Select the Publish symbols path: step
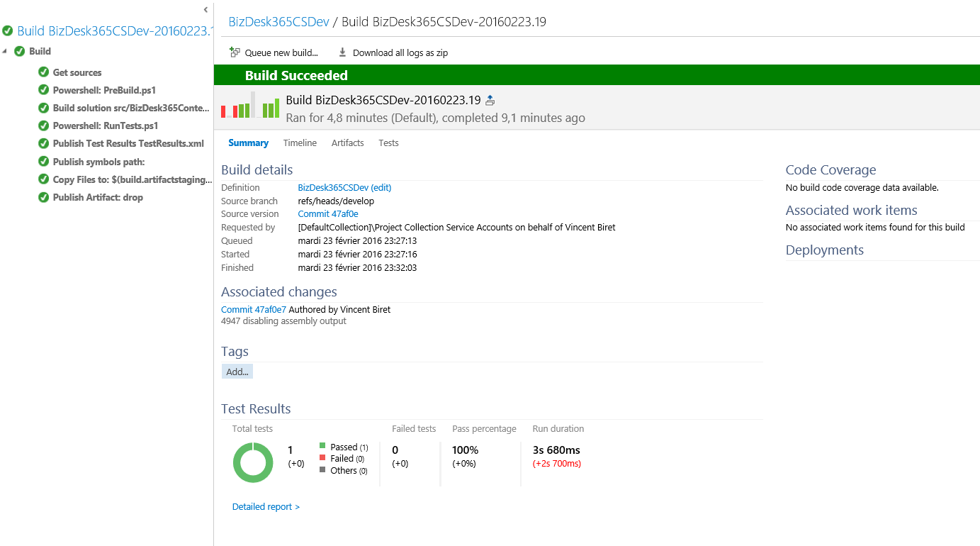The height and width of the screenshot is (546, 980). (x=98, y=162)
